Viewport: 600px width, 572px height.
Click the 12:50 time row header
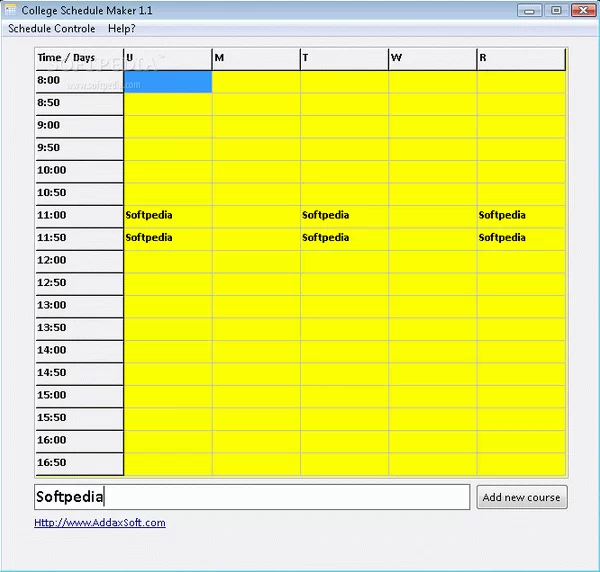pos(79,284)
